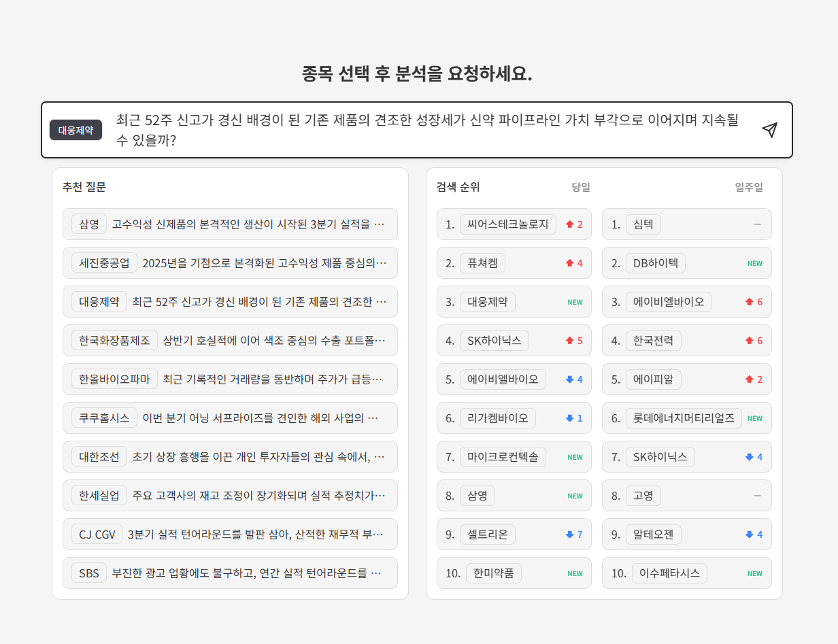Open weekly rank 7 SK하이닉스
Viewport: 838px width, 644px height.
687,457
